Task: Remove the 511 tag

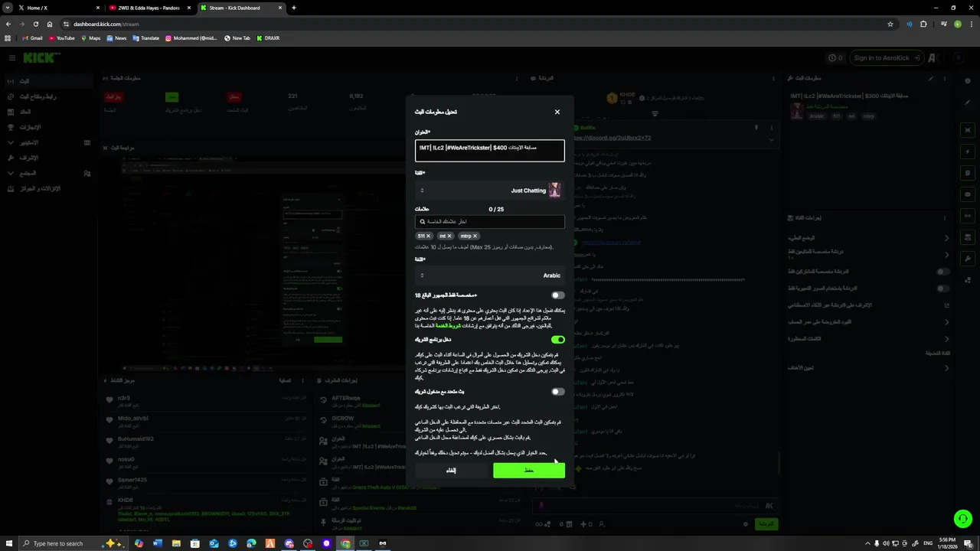Action: point(429,236)
